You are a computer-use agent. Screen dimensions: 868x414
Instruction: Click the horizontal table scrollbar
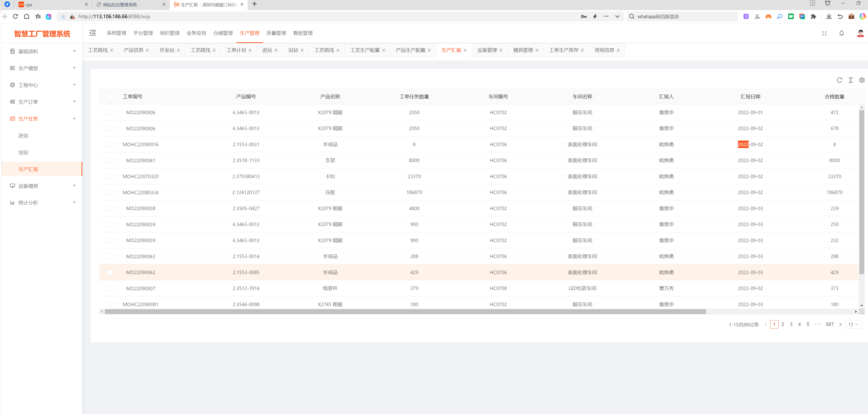tap(404, 311)
